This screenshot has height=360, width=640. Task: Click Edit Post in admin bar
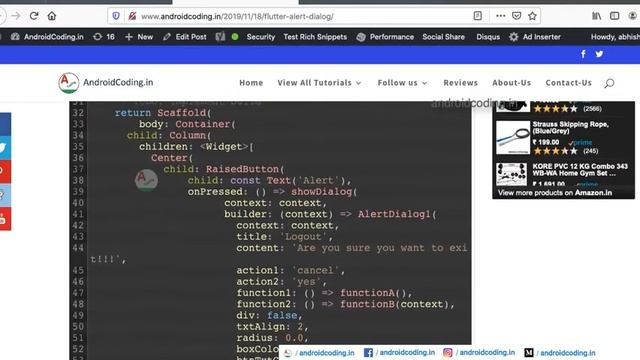tap(184, 37)
